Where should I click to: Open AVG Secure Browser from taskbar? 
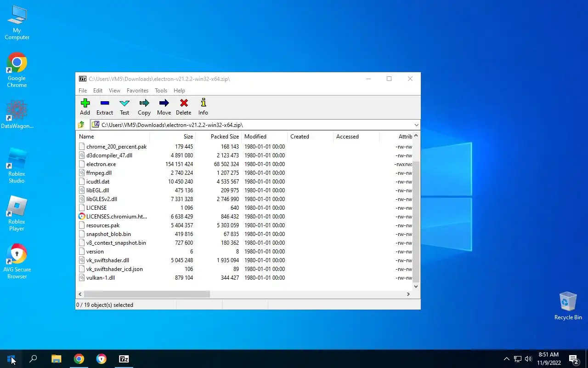pyautogui.click(x=102, y=359)
